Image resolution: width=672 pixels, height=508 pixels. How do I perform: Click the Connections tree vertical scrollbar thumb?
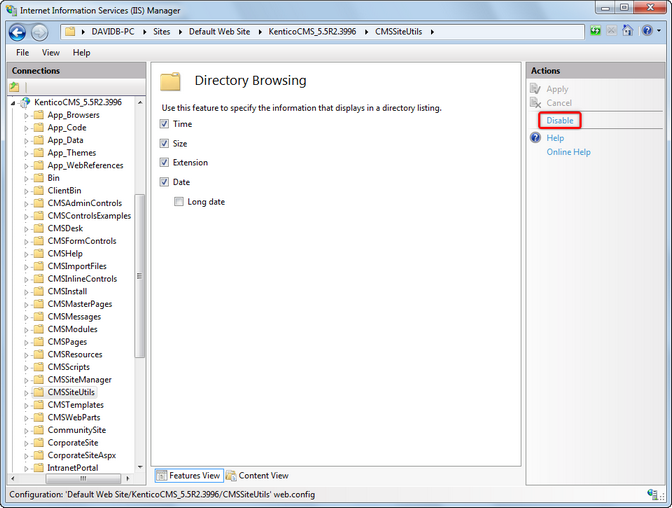tap(139, 276)
